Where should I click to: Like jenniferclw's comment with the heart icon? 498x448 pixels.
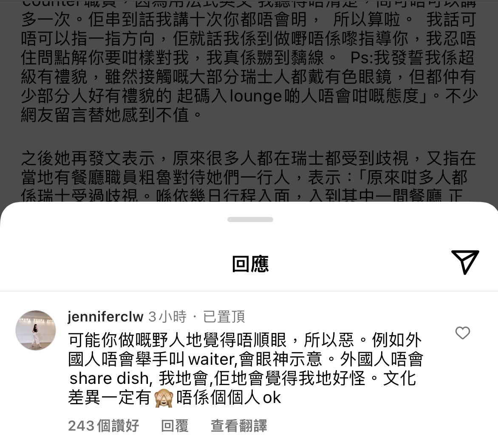click(462, 333)
